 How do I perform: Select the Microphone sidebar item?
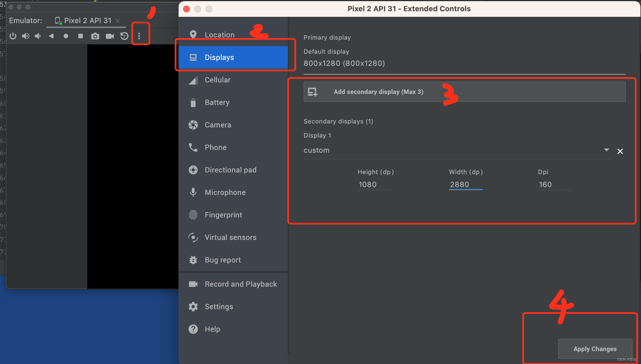coord(225,192)
